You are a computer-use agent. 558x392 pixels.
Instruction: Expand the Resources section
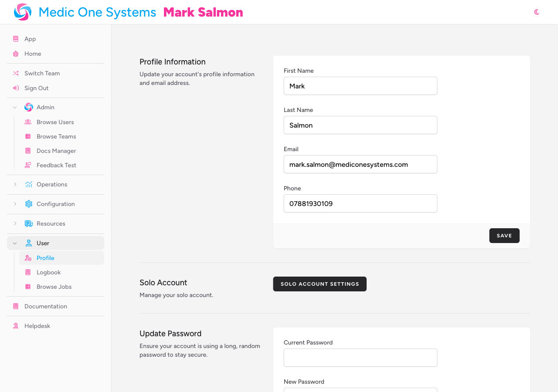(x=15, y=223)
